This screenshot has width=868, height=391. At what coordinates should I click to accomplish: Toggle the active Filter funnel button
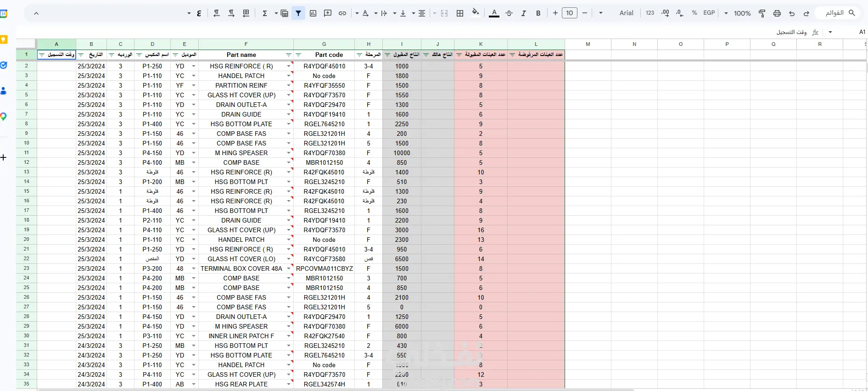298,13
